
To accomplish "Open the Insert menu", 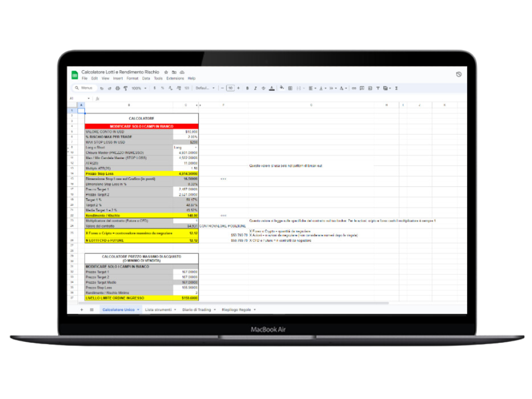I will [118, 78].
